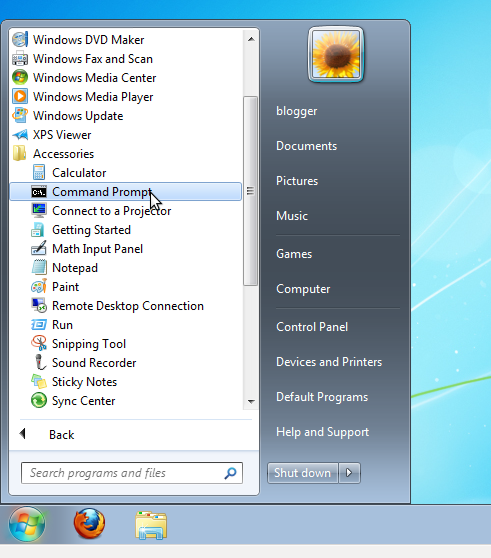Viewport: 491px width, 558px height.
Task: Go Back to the main Start menu
Action: pyautogui.click(x=61, y=435)
